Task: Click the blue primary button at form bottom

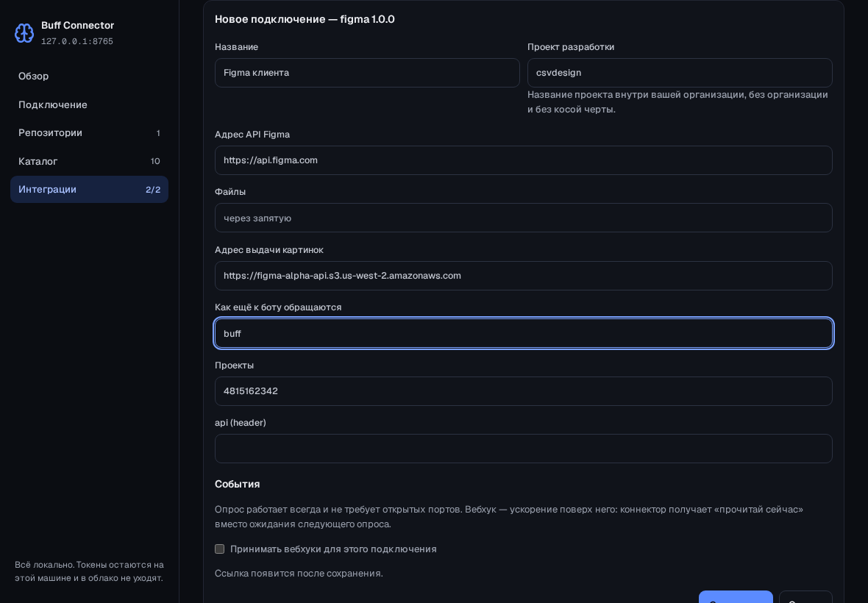Action: point(736,597)
